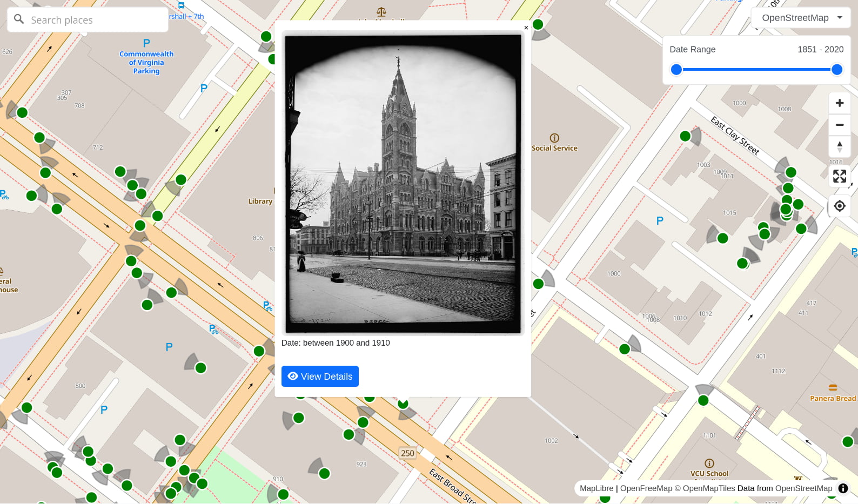
Task: Click View Details button
Action: pyautogui.click(x=320, y=377)
